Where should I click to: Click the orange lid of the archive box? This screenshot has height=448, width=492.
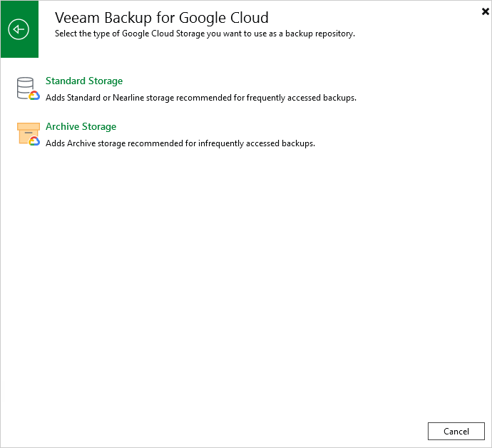tap(29, 126)
